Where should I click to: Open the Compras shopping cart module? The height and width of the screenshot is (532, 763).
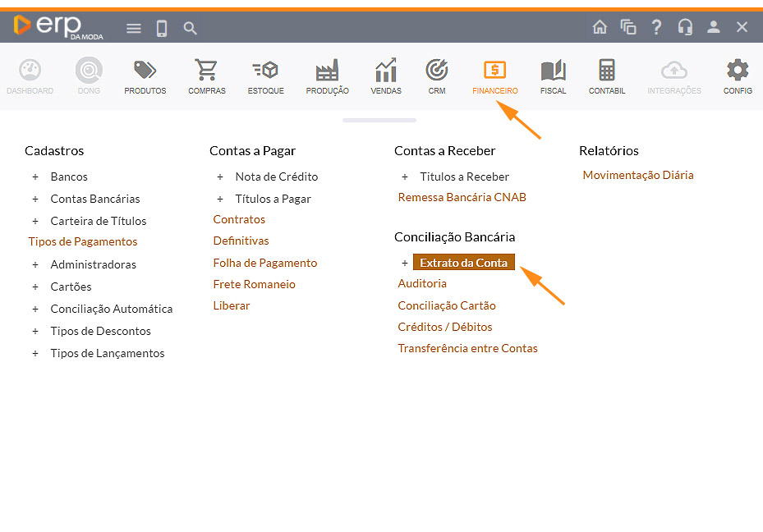coord(206,76)
